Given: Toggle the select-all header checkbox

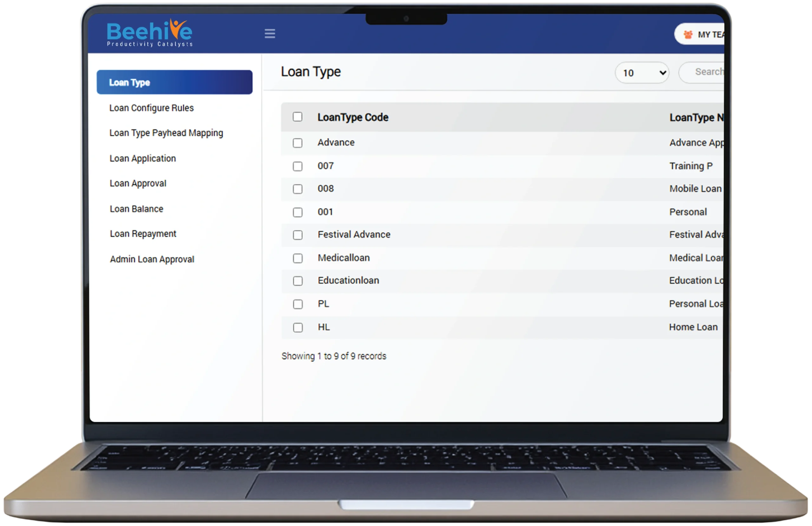Looking at the screenshot, I should coord(297,117).
